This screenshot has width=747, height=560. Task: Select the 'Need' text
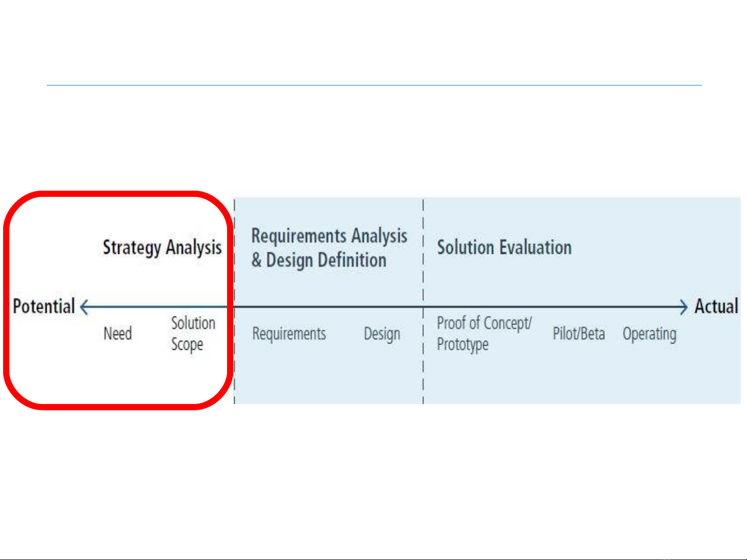[118, 334]
